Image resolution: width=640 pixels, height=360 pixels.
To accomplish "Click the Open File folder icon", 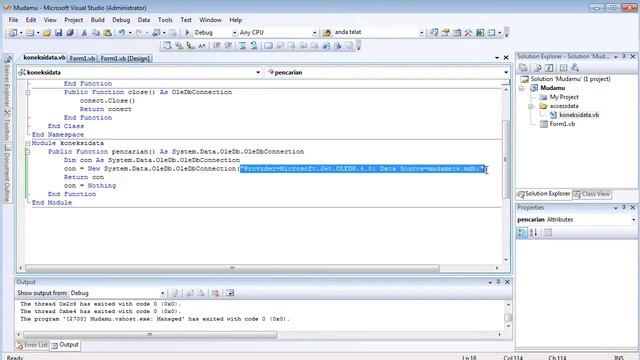I will click(x=47, y=32).
